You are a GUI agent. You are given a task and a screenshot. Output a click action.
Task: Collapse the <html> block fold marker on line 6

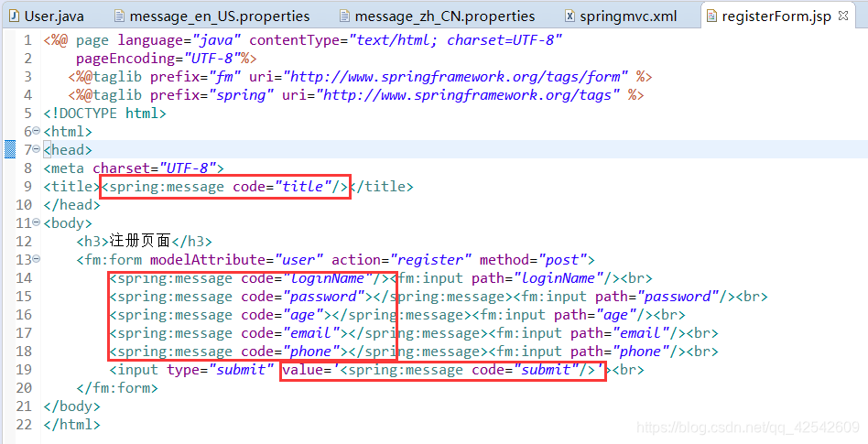[x=37, y=131]
